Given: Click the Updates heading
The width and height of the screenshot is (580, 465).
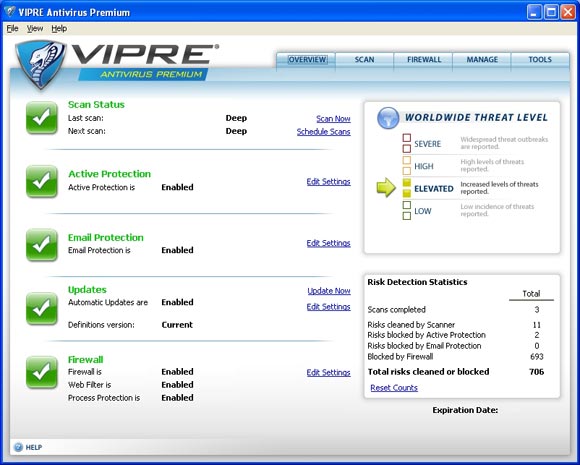Looking at the screenshot, I should tap(87, 290).
